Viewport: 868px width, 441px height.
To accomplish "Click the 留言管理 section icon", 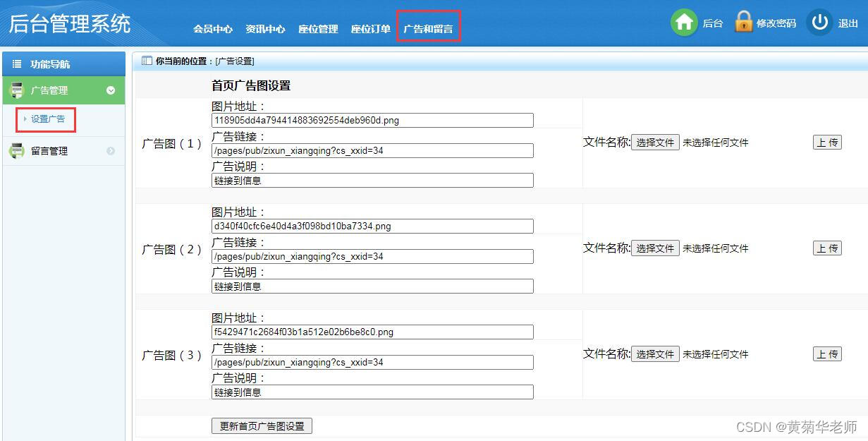I will pos(16,151).
